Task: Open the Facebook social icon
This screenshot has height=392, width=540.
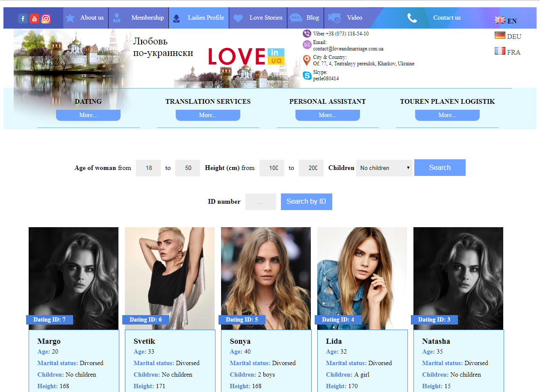Action: pos(23,18)
